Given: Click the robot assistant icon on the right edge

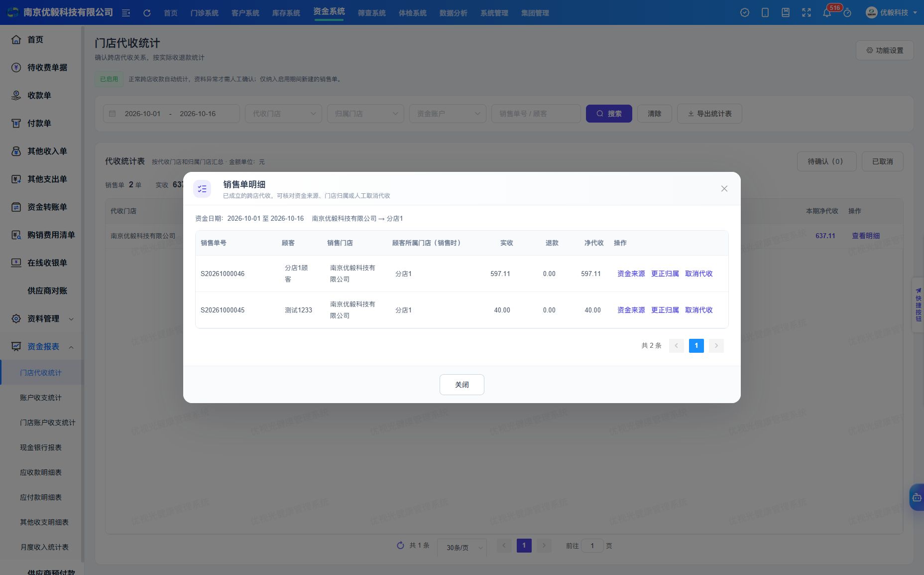Looking at the screenshot, I should [x=917, y=497].
